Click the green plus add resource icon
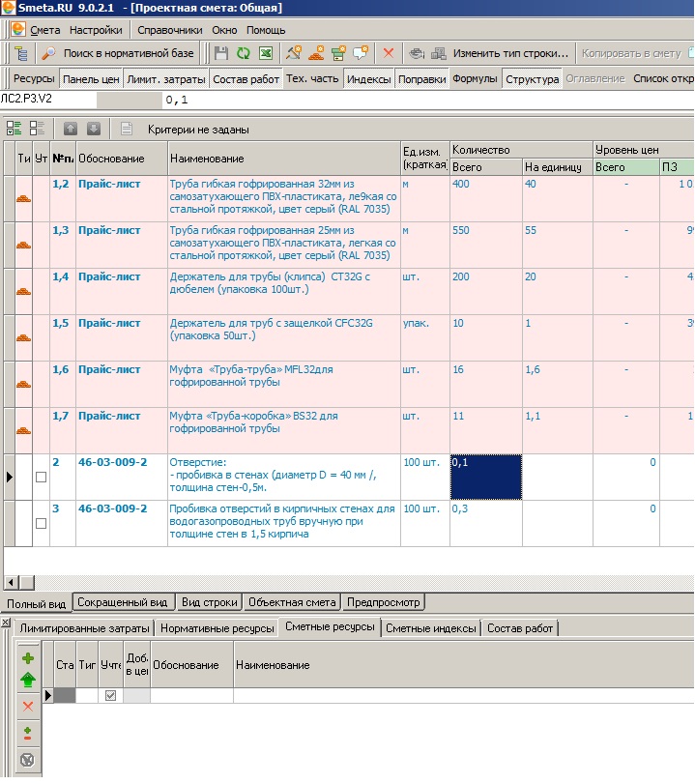Viewport: 695px width, 784px height. coord(28,658)
